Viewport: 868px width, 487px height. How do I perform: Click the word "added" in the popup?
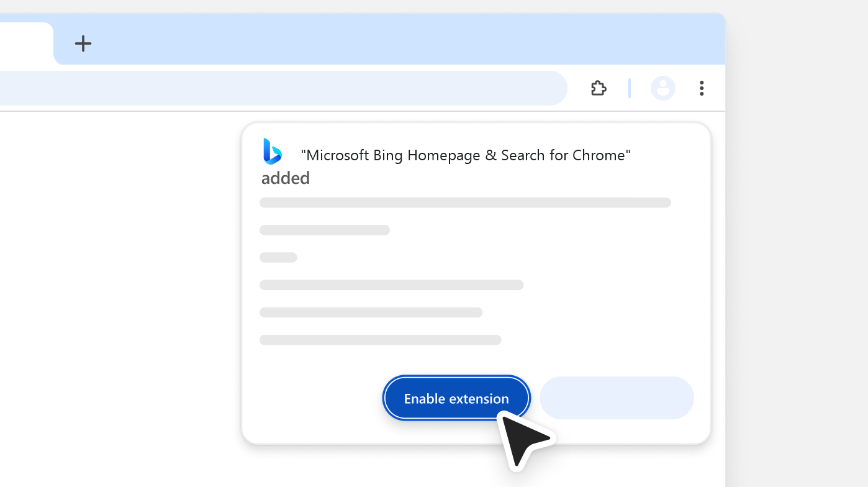pyautogui.click(x=286, y=178)
